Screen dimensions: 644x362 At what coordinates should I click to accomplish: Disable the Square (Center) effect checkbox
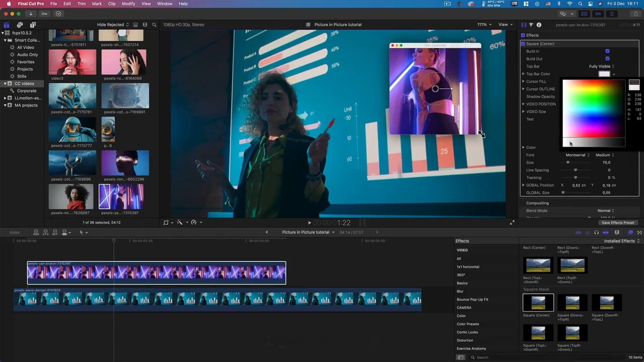point(523,44)
